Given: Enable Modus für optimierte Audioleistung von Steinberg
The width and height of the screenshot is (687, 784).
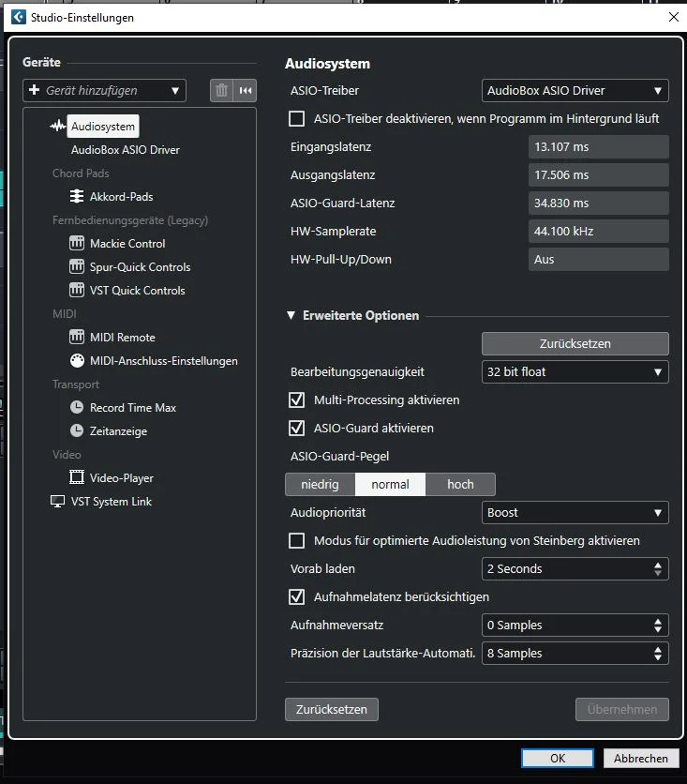Looking at the screenshot, I should (297, 540).
